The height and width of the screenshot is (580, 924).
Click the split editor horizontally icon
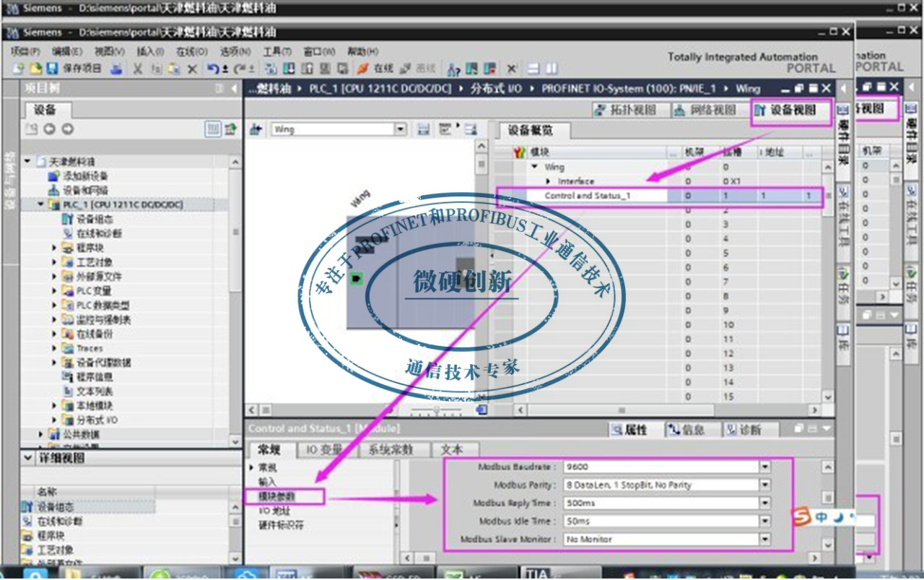coord(533,69)
